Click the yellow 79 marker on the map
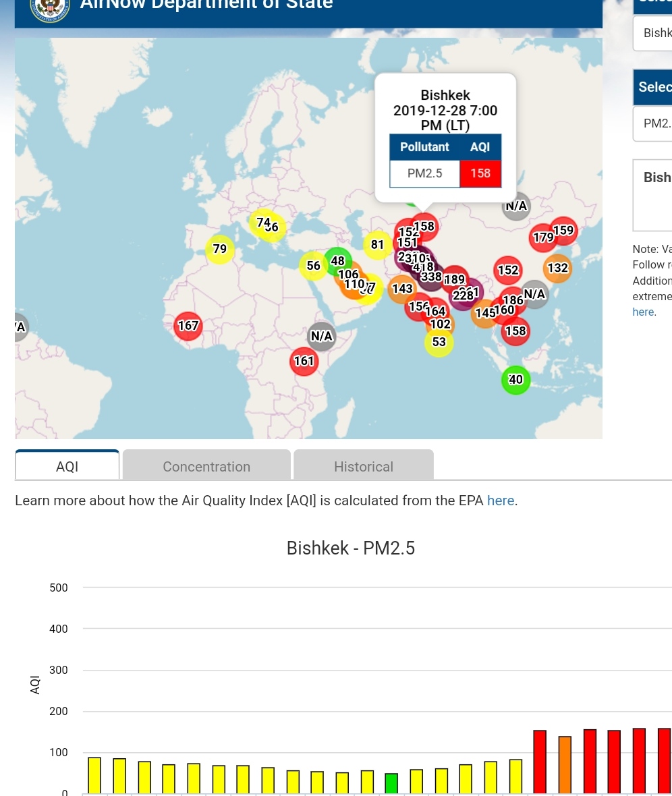 220,249
